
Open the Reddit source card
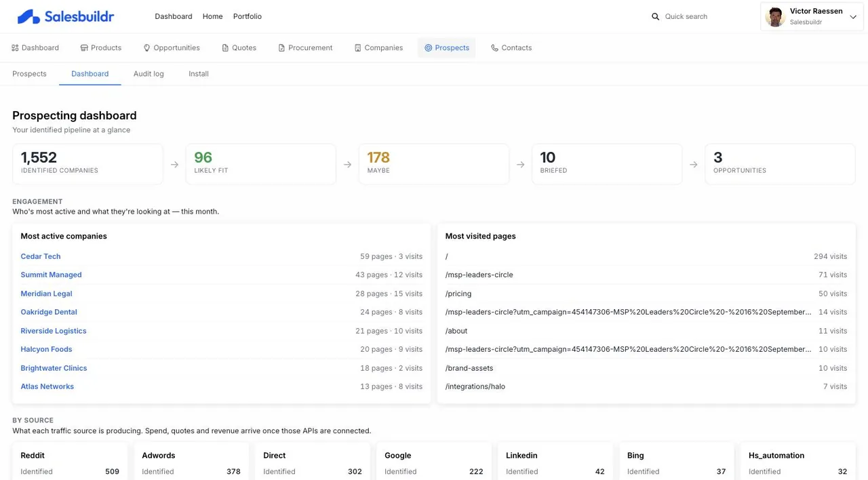pyautogui.click(x=70, y=462)
